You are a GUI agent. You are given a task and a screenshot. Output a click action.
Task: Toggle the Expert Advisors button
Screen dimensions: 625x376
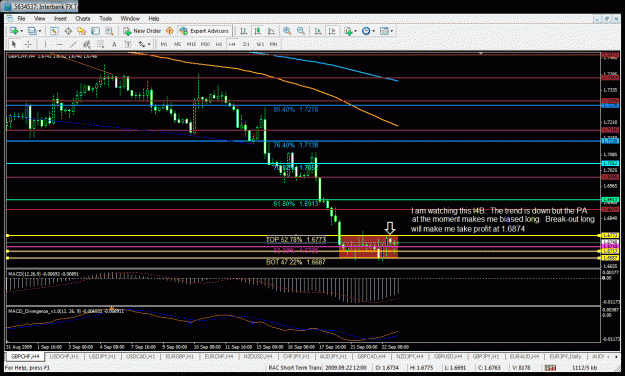(x=204, y=31)
